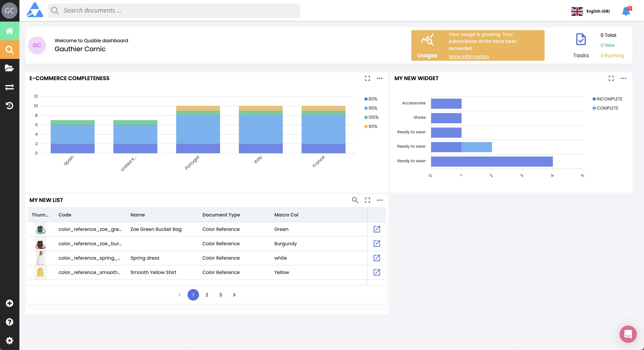The height and width of the screenshot is (350, 644).
Task: Open the settings gear icon
Action: pos(10,340)
